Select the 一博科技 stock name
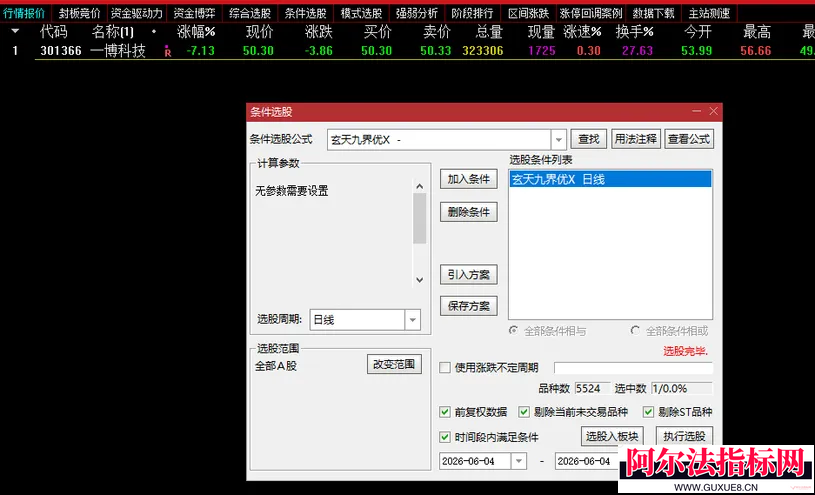This screenshot has height=495, width=815. 118,51
